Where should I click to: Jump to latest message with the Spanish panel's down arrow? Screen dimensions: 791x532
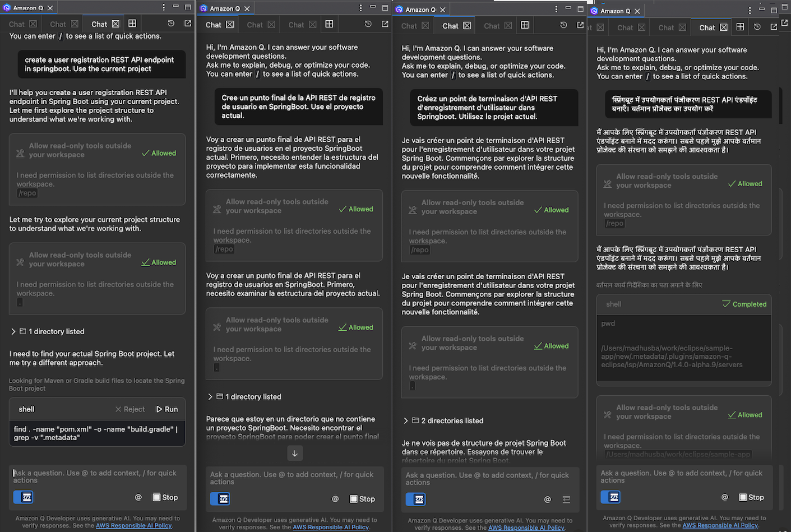[295, 453]
